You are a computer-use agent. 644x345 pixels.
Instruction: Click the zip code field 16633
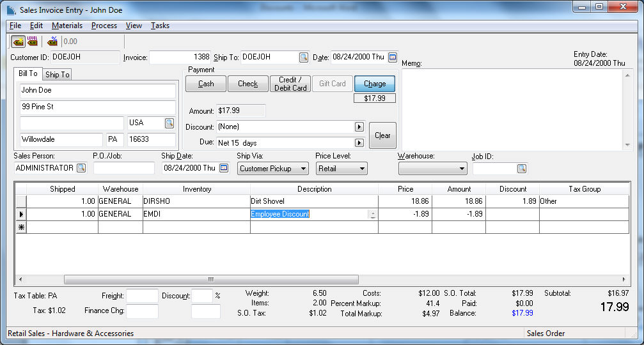point(152,139)
